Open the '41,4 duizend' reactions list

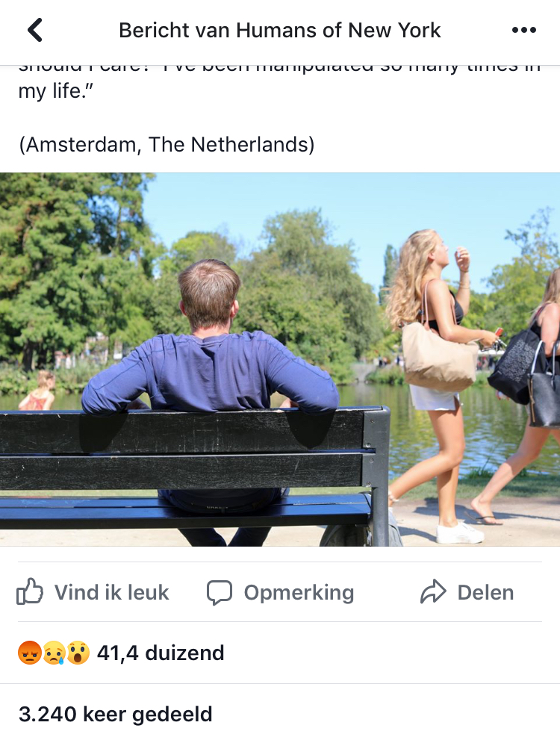pyautogui.click(x=160, y=653)
